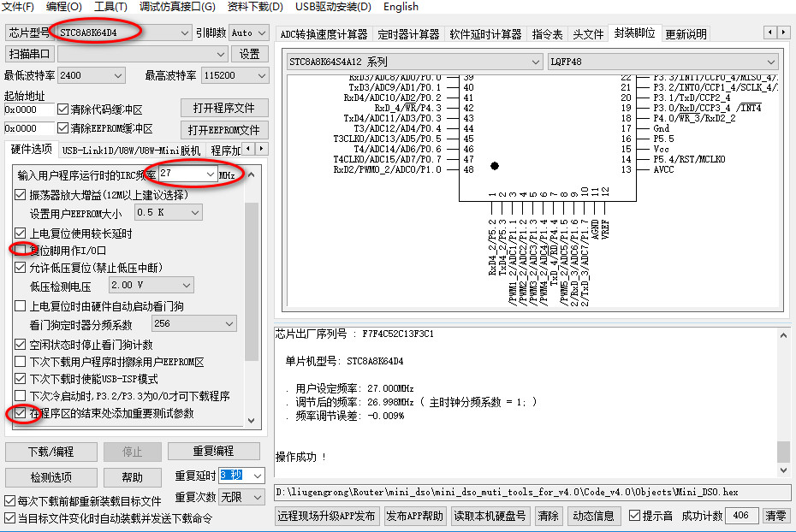This screenshot has width=796, height=532.
Task: Click the 下载/编程 button
Action: click(x=50, y=452)
